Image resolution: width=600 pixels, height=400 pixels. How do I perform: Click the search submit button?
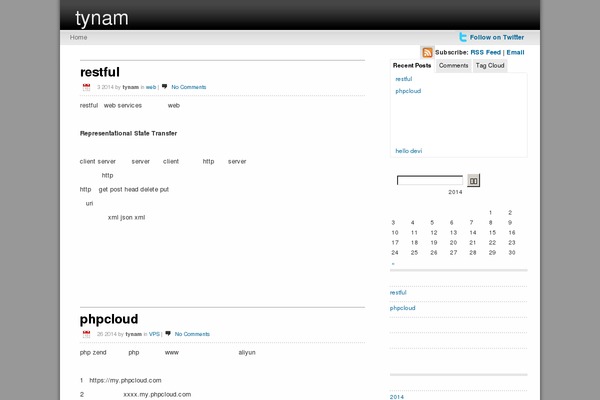[473, 181]
